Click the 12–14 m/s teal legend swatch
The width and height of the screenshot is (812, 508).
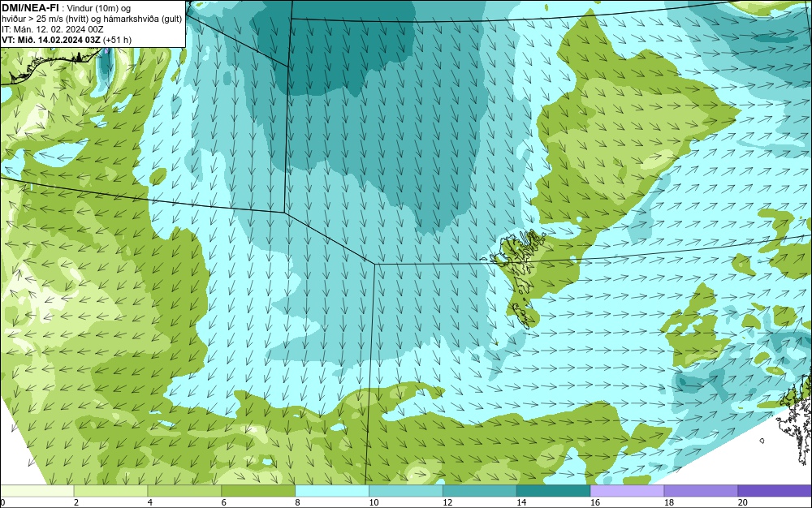click(x=480, y=490)
